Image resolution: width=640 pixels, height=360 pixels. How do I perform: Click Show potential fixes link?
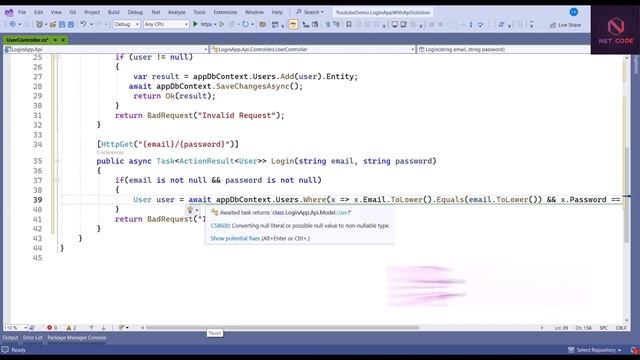click(235, 238)
